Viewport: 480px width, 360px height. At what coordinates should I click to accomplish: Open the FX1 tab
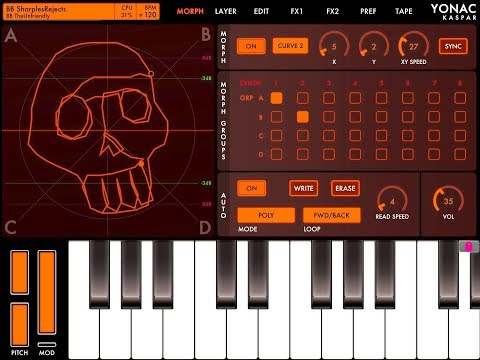(296, 11)
